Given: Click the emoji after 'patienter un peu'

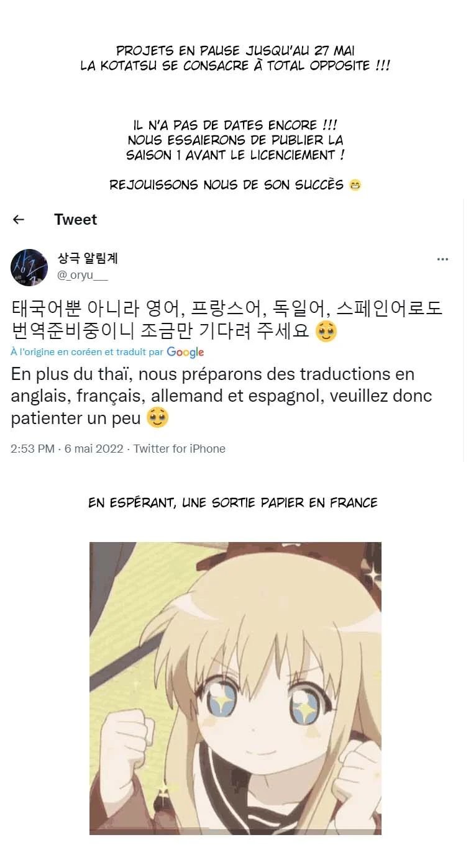Looking at the screenshot, I should 157,418.
